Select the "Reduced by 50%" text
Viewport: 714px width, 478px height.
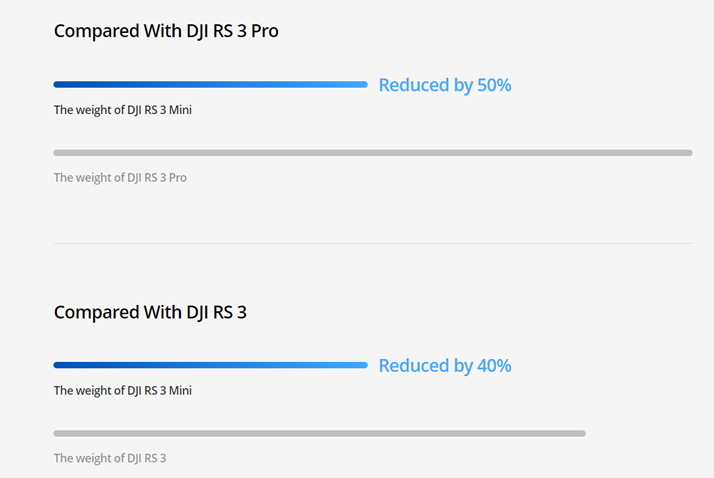coord(445,85)
